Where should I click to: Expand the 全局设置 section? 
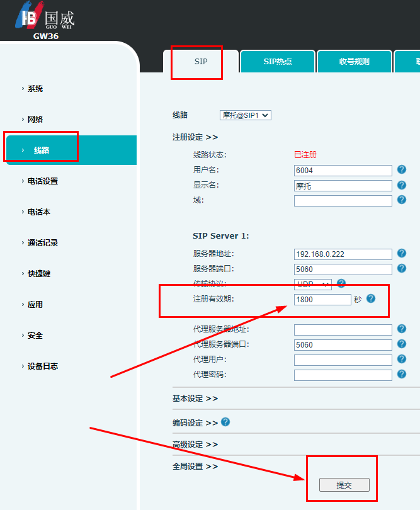tap(195, 467)
